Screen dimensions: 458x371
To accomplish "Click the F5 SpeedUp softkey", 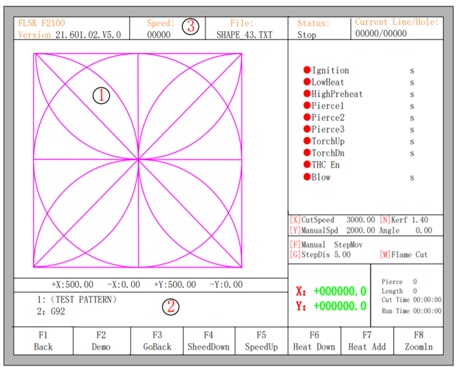I will (x=261, y=341).
